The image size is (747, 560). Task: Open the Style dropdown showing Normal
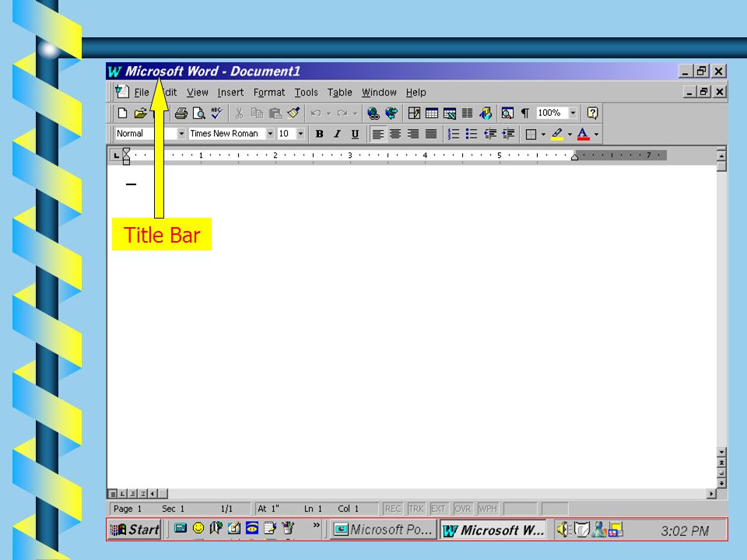click(181, 134)
